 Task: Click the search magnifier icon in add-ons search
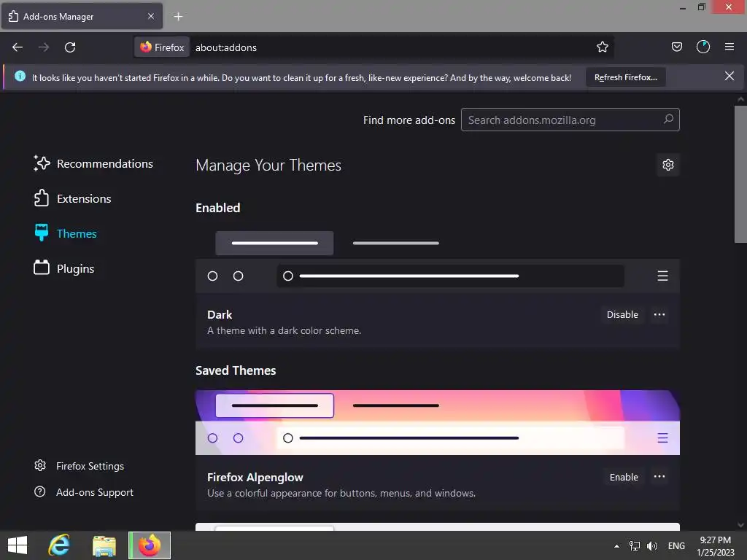pyautogui.click(x=668, y=119)
